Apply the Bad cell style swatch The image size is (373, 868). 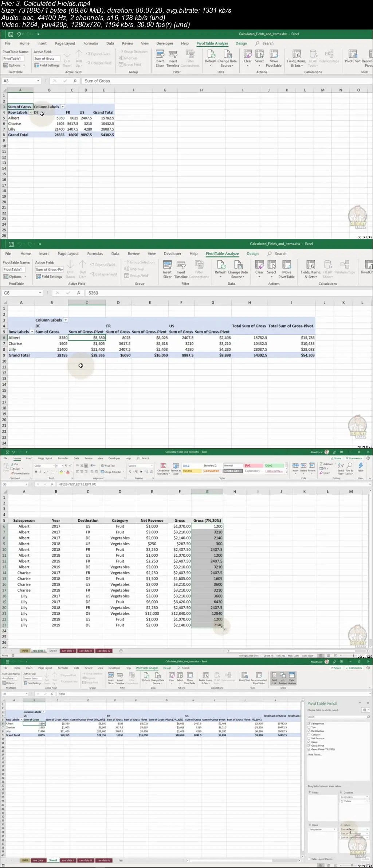(254, 466)
